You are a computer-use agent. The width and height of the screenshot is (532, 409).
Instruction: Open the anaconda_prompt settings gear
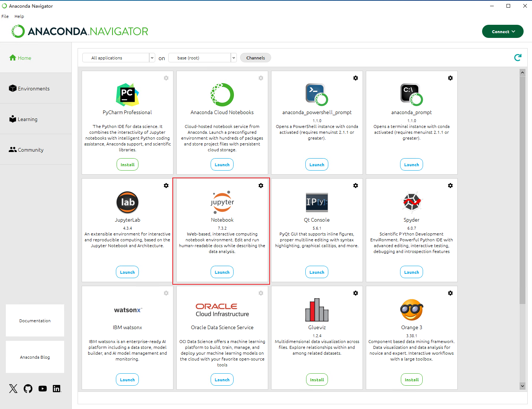tap(450, 78)
